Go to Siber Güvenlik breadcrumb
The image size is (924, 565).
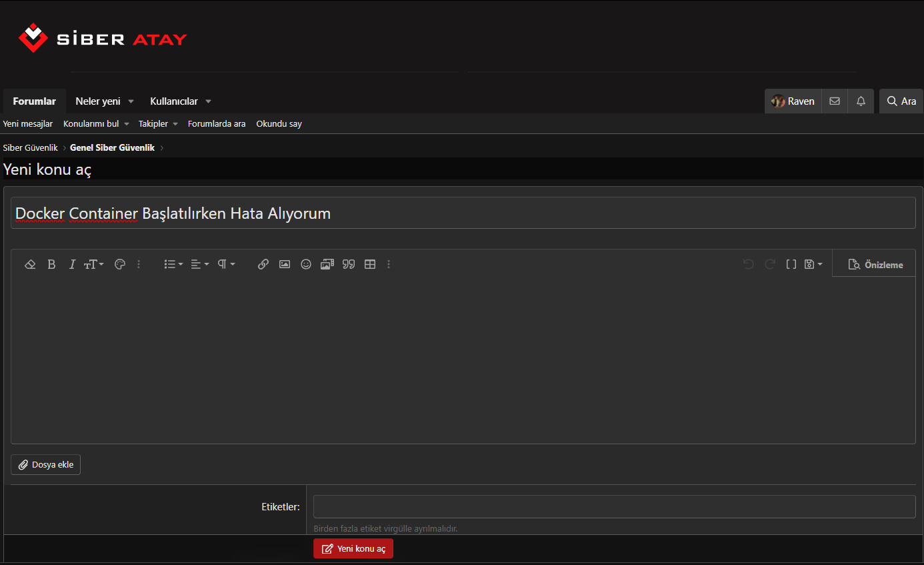[x=31, y=148]
